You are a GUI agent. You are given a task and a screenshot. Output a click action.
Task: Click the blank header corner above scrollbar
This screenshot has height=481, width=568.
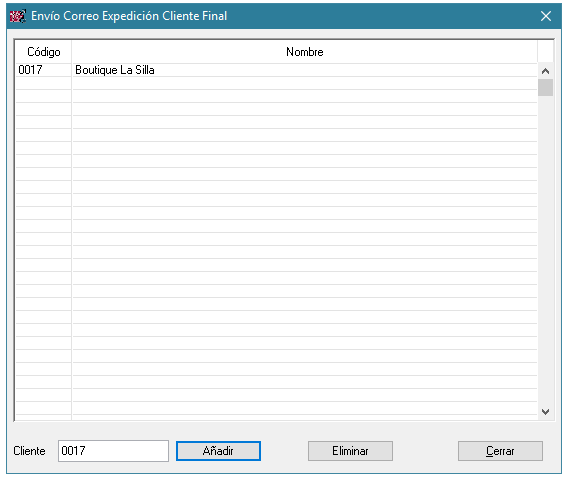point(546,52)
